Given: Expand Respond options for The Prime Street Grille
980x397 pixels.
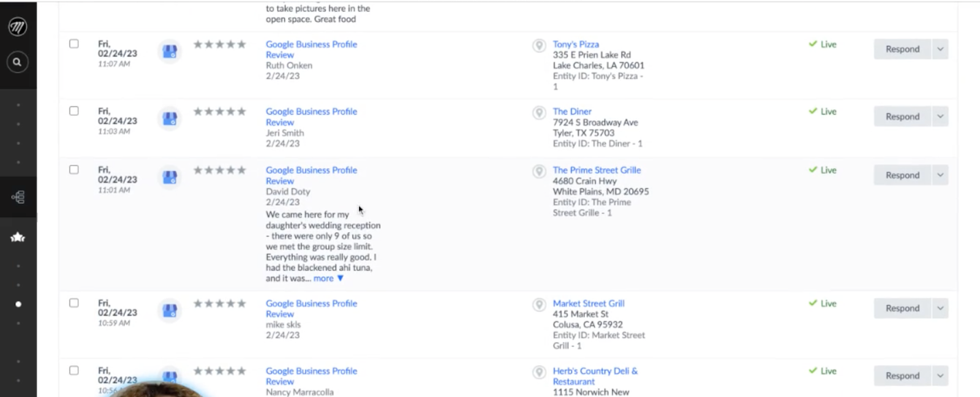Looking at the screenshot, I should [940, 175].
